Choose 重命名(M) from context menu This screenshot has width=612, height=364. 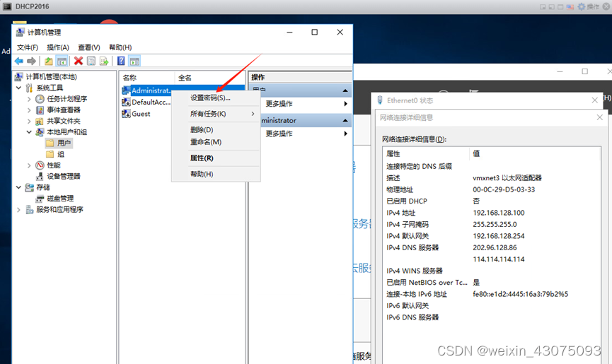pyautogui.click(x=216, y=142)
